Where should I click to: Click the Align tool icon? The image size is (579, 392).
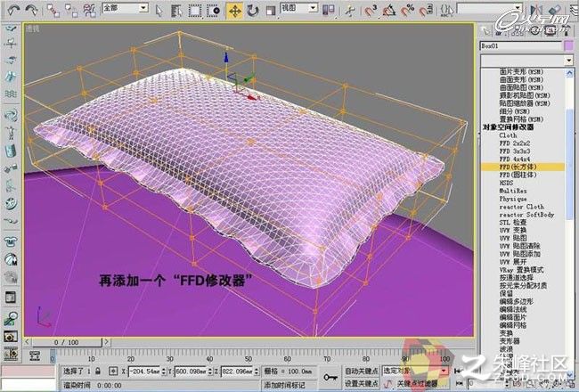[x=554, y=10]
